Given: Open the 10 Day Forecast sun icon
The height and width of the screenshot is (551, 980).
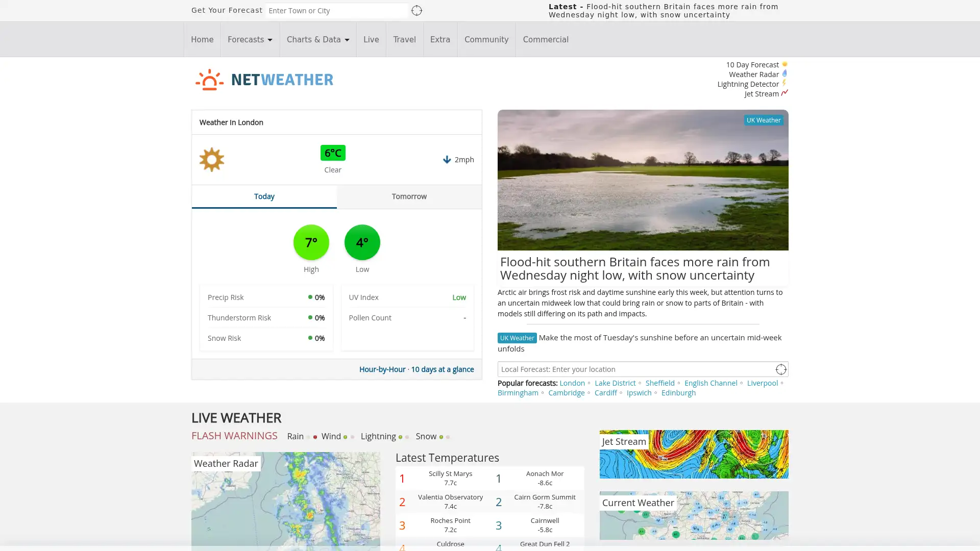Looking at the screenshot, I should pyautogui.click(x=785, y=64).
